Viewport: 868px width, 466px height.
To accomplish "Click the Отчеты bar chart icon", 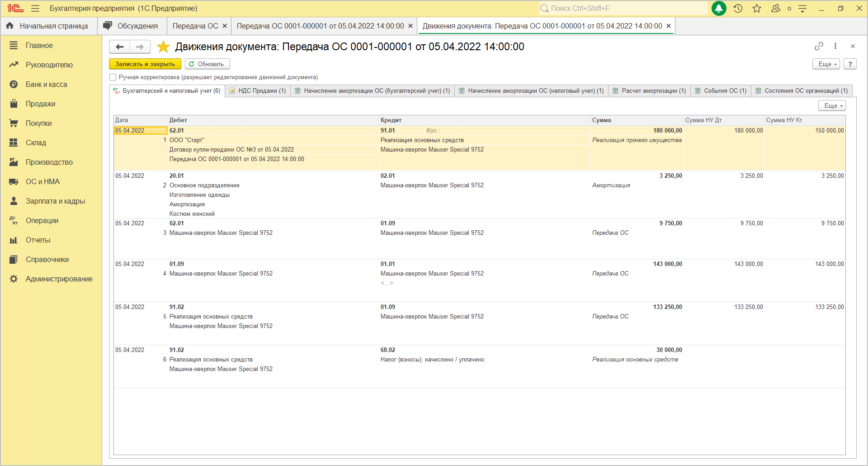I will tap(14, 240).
